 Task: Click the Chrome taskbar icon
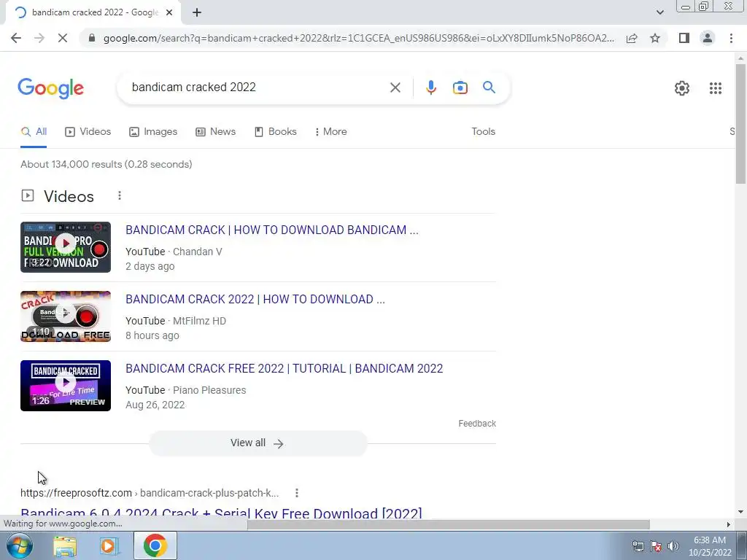[x=155, y=545]
